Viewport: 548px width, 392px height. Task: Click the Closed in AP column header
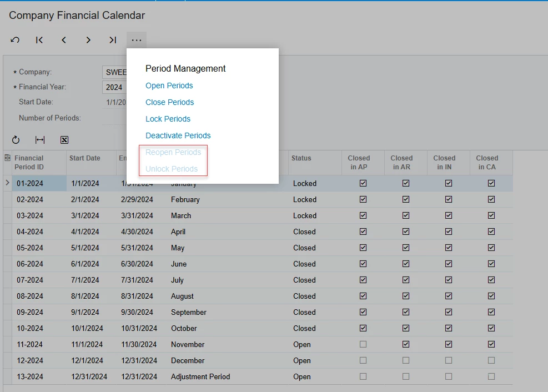click(x=363, y=163)
